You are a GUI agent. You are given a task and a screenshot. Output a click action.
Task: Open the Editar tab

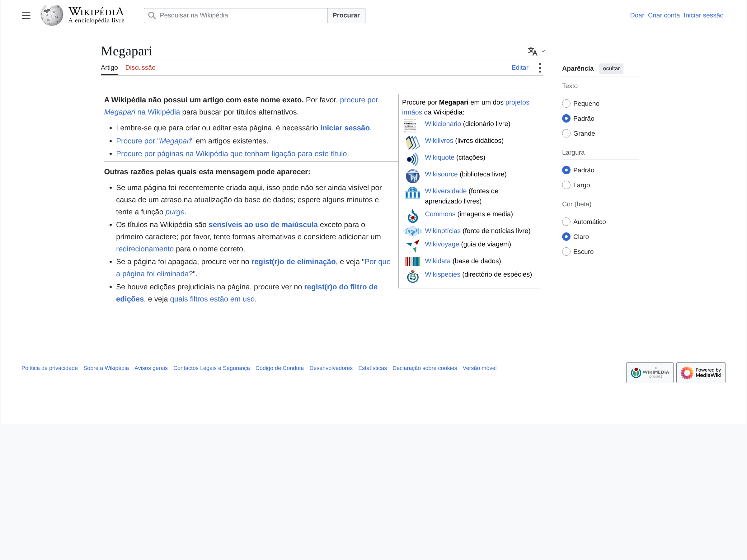(520, 68)
